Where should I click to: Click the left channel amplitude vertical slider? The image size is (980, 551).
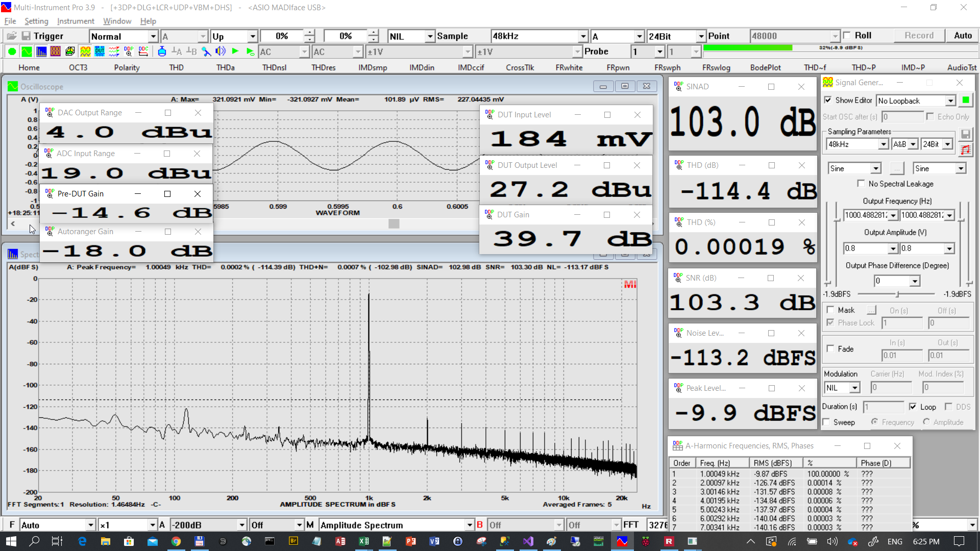[x=837, y=219]
